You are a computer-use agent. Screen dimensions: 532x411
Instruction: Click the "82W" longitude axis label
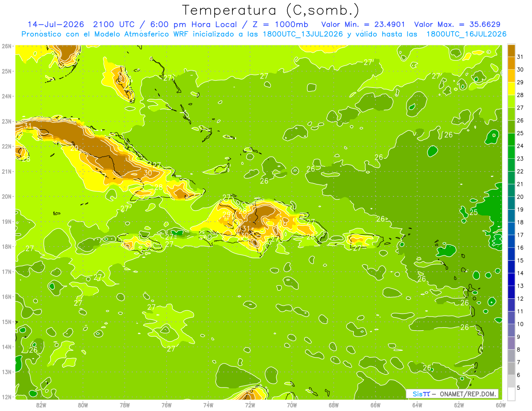click(41, 405)
